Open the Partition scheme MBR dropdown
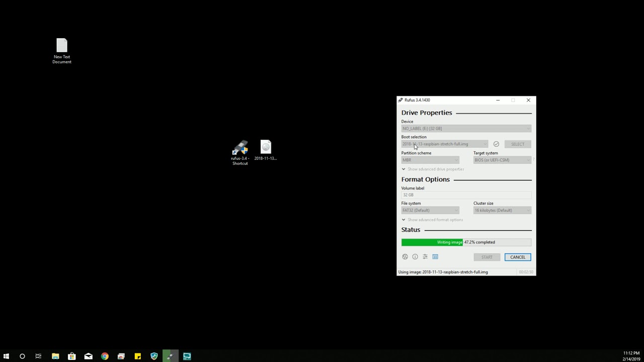Screen dimensions: 644x362 click(430, 160)
